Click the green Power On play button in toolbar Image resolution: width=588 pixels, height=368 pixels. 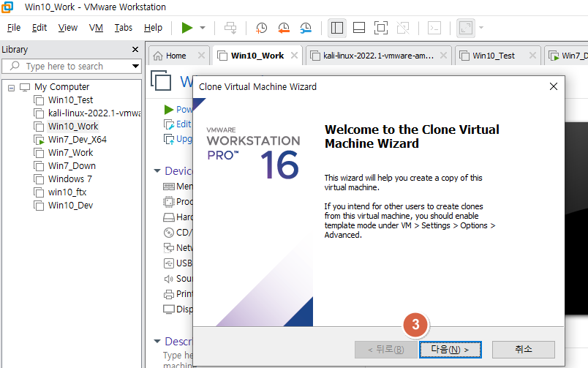pyautogui.click(x=186, y=28)
